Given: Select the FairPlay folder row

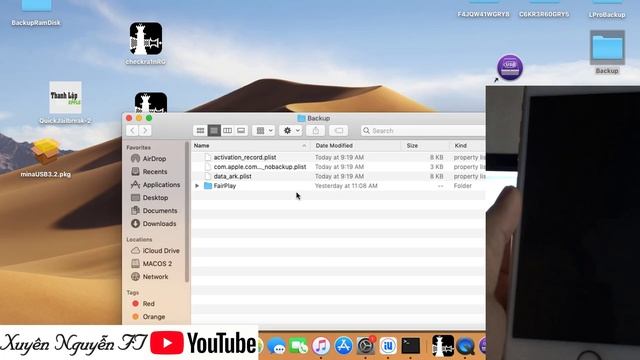Looking at the screenshot, I should click(338, 186).
